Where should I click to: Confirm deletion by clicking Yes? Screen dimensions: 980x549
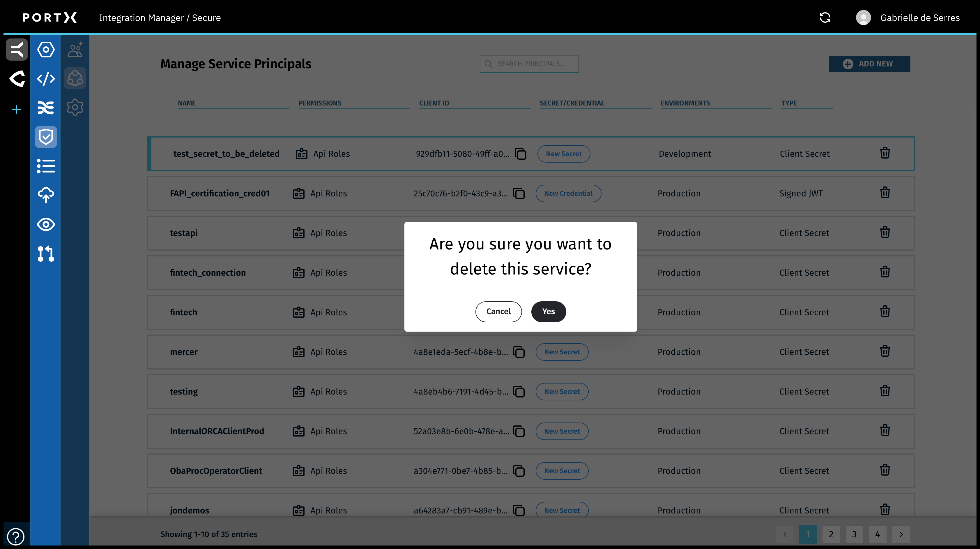548,312
